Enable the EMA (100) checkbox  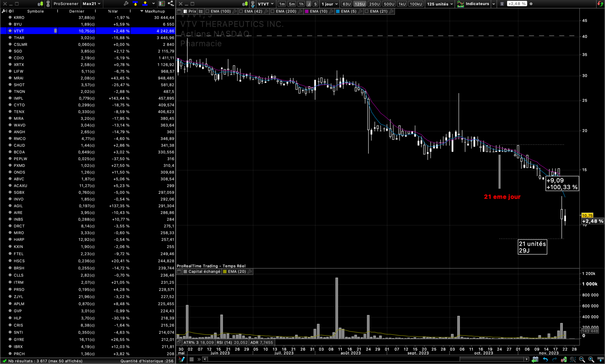coord(207,11)
